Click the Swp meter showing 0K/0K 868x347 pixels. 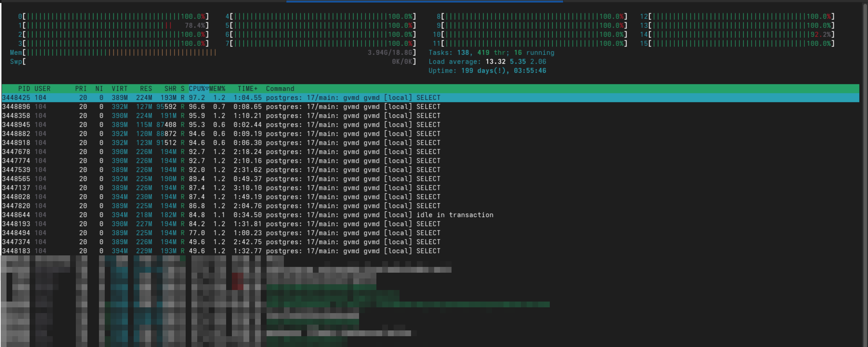click(x=213, y=62)
